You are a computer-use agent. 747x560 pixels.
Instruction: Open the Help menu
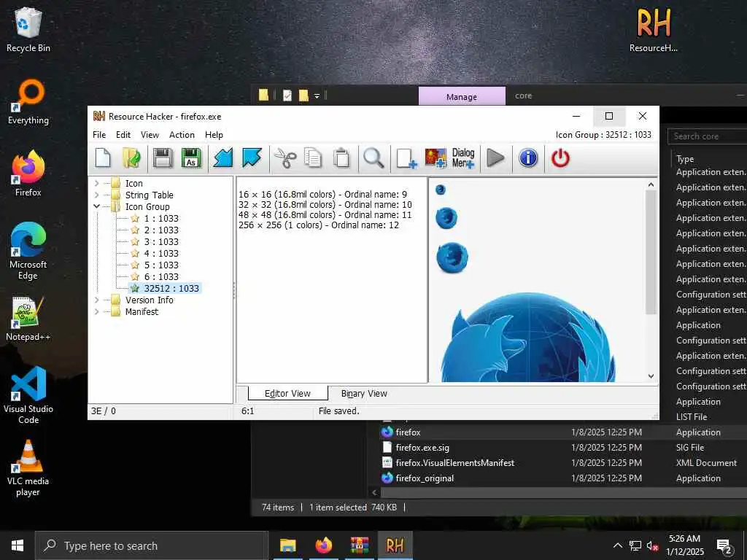pyautogui.click(x=214, y=135)
